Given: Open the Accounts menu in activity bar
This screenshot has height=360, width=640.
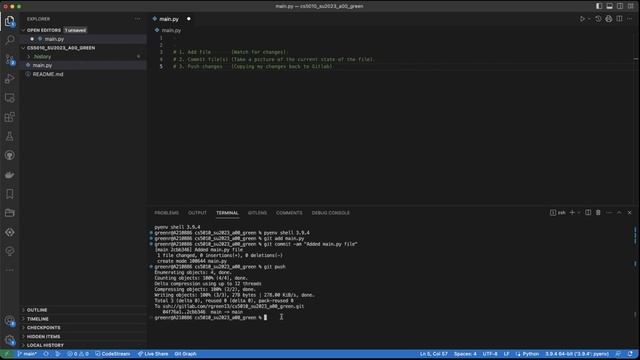Looking at the screenshot, I should point(9,321).
